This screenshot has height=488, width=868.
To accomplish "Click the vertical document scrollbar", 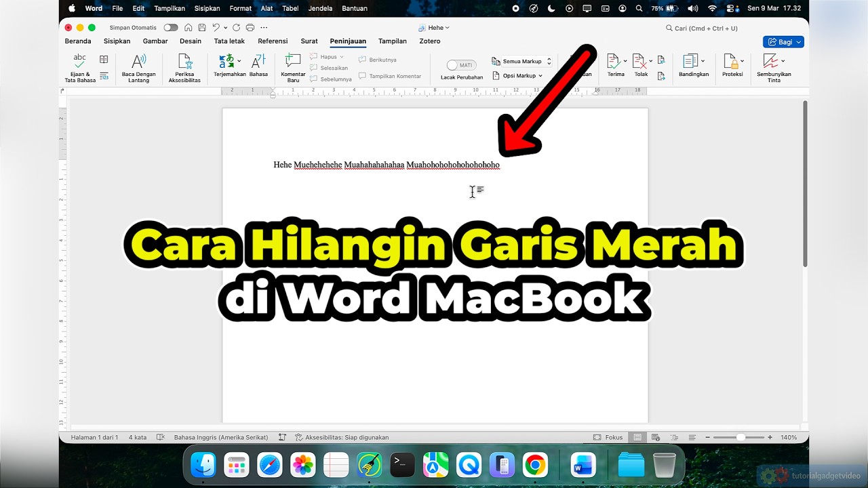I will click(x=805, y=184).
